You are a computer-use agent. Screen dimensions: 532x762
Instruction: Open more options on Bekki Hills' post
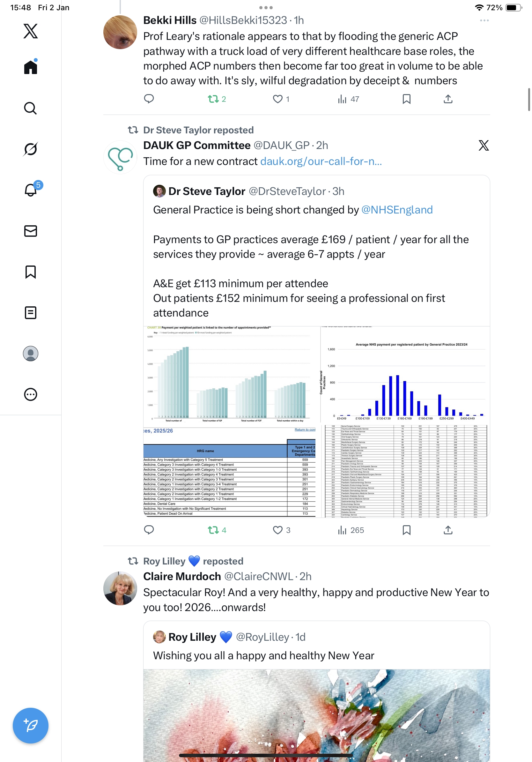tap(484, 20)
